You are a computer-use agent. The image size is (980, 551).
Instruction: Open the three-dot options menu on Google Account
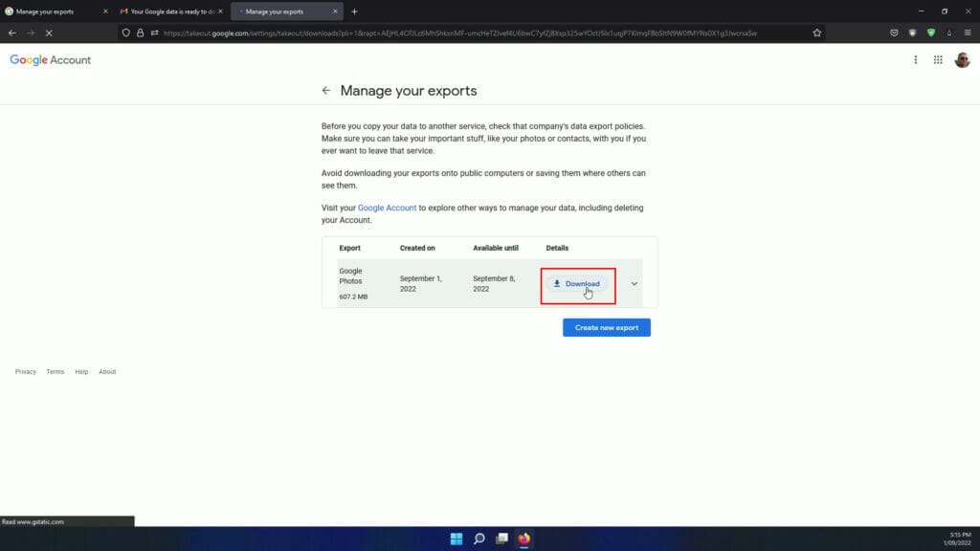[916, 59]
